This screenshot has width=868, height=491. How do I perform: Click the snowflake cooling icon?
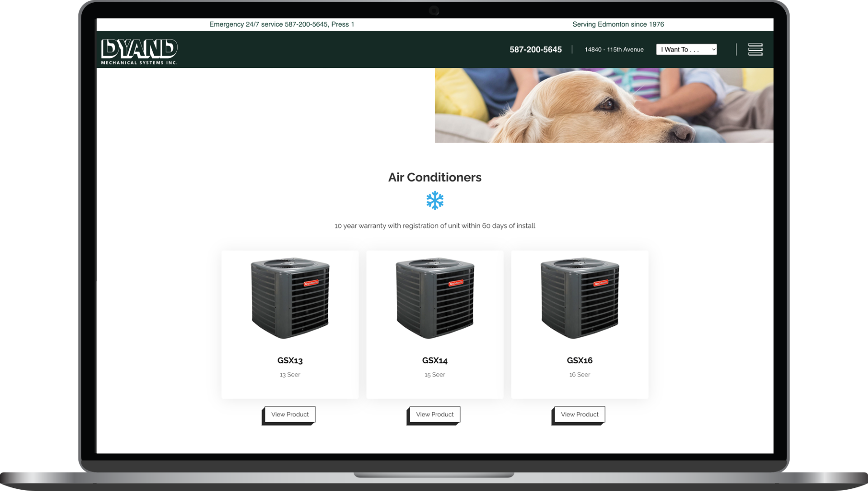[434, 200]
